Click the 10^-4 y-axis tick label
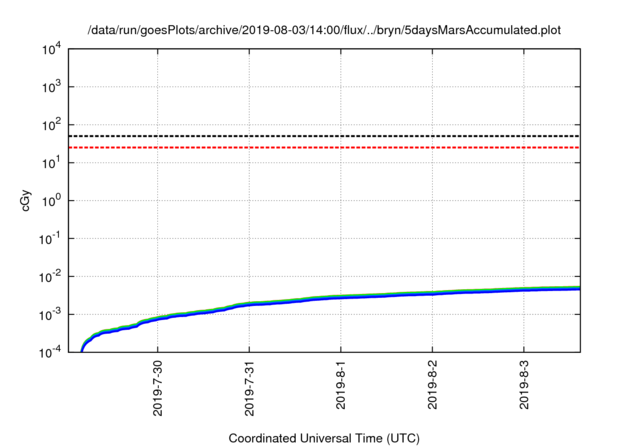This screenshot has width=640, height=448. point(50,353)
